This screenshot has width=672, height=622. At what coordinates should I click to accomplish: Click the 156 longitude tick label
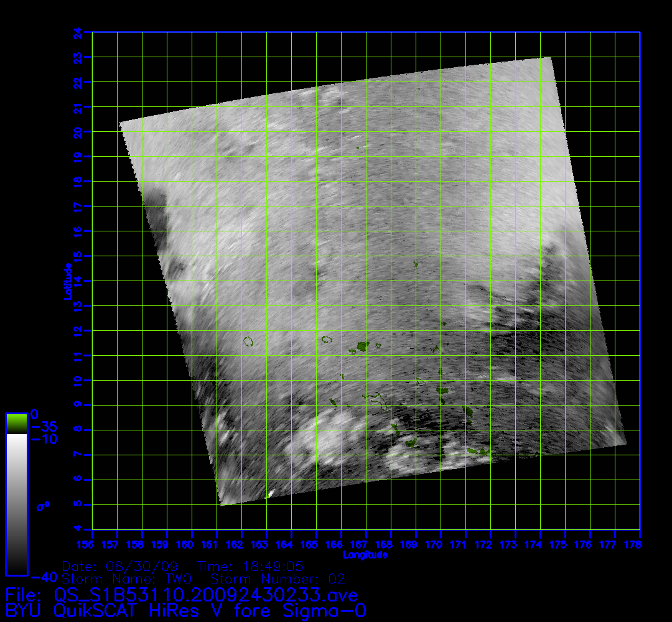93,545
